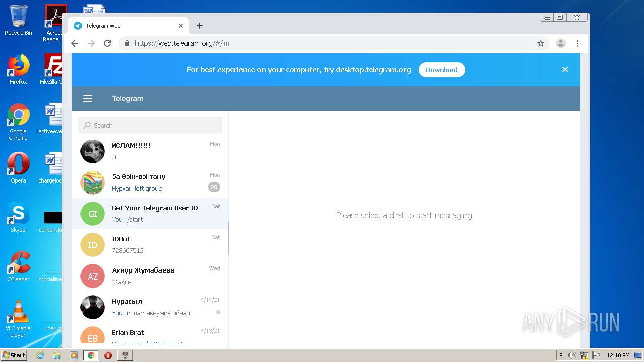This screenshot has width=644, height=362.
Task: Open Google Chrome desktop shortcut
Action: point(18,122)
